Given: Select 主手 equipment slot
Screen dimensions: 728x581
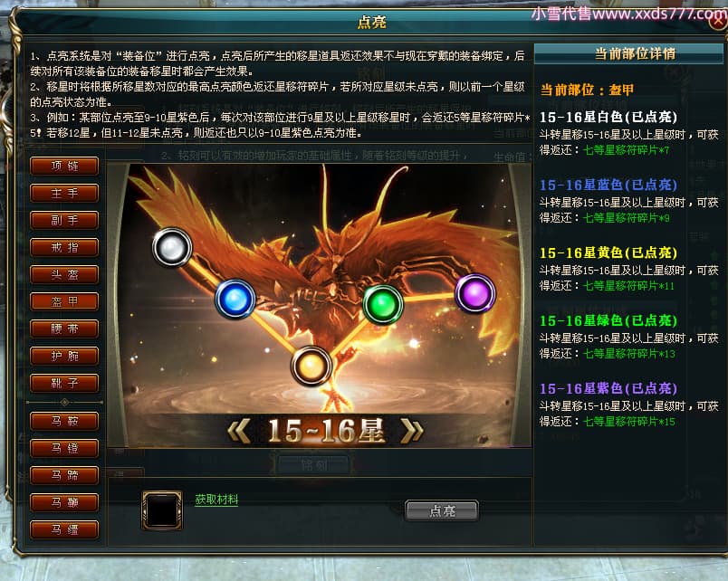Looking at the screenshot, I should (64, 193).
